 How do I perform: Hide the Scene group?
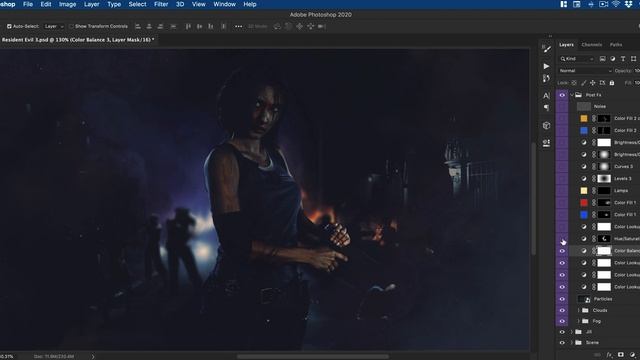(x=562, y=343)
